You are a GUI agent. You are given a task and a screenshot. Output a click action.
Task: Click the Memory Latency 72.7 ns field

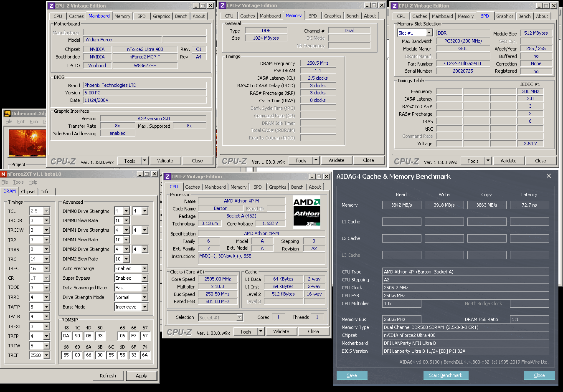(x=529, y=205)
